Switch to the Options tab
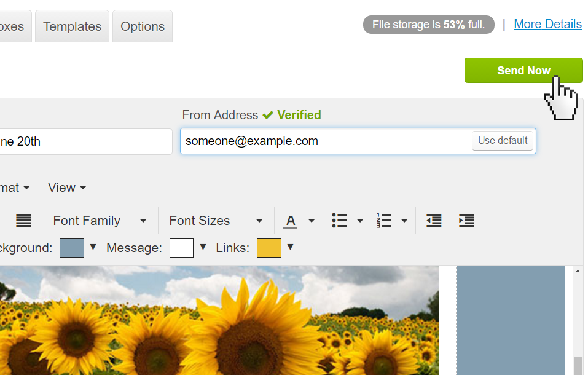This screenshot has height=375, width=588. pyautogui.click(x=143, y=26)
